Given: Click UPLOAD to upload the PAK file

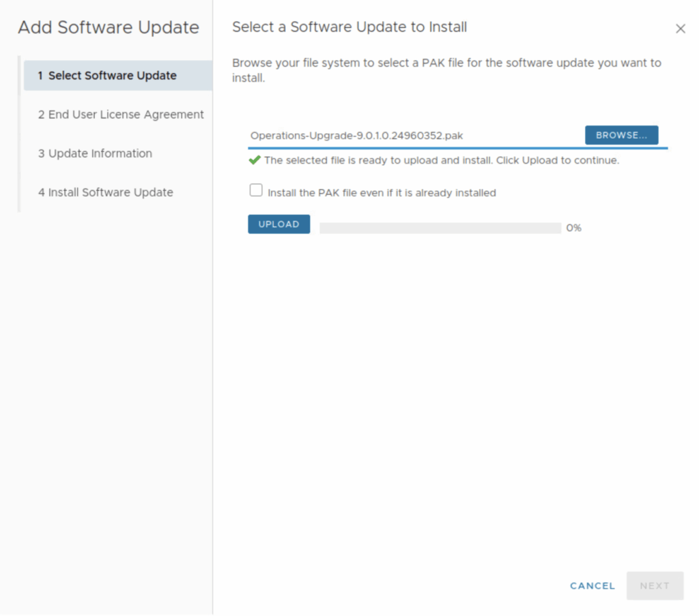Looking at the screenshot, I should (x=279, y=224).
